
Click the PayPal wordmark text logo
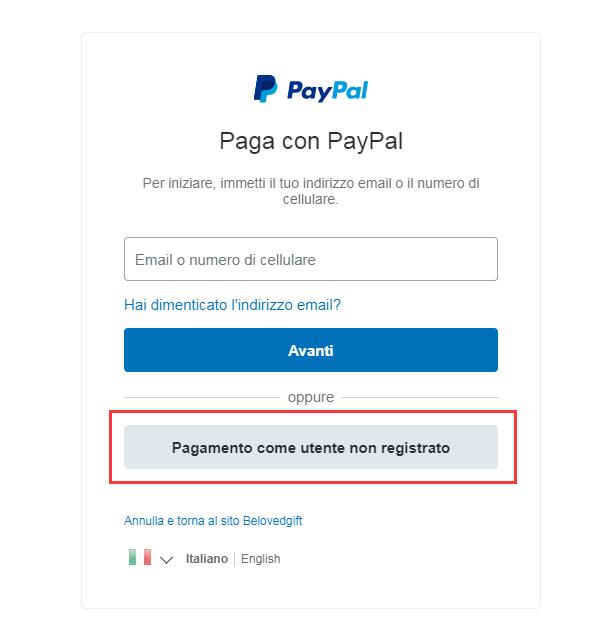(328, 90)
